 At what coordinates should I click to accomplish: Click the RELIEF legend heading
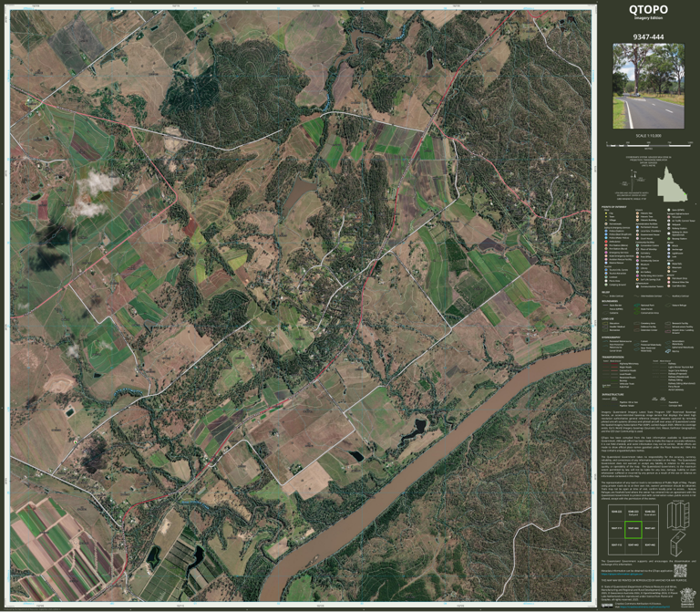606,292
